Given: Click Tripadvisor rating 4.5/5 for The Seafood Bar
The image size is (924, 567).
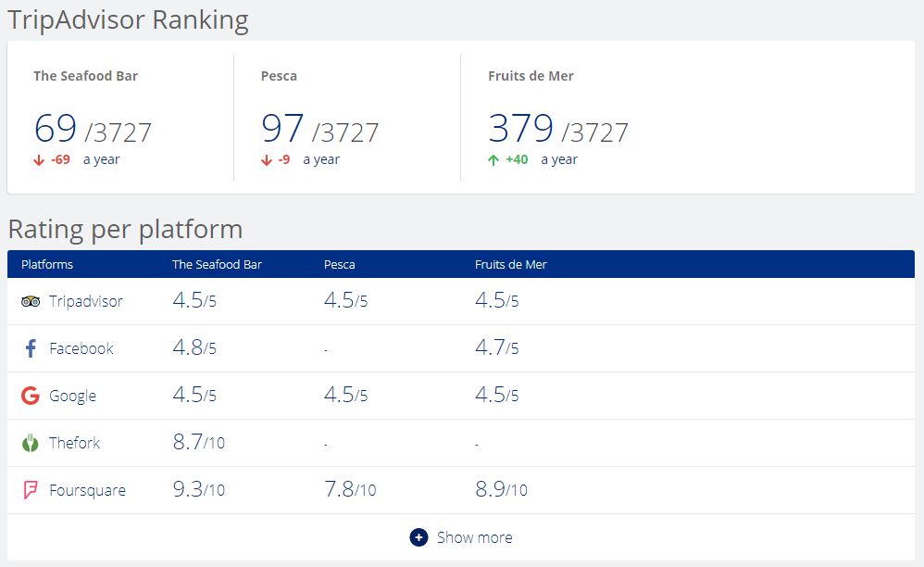Looking at the screenshot, I should 194,300.
